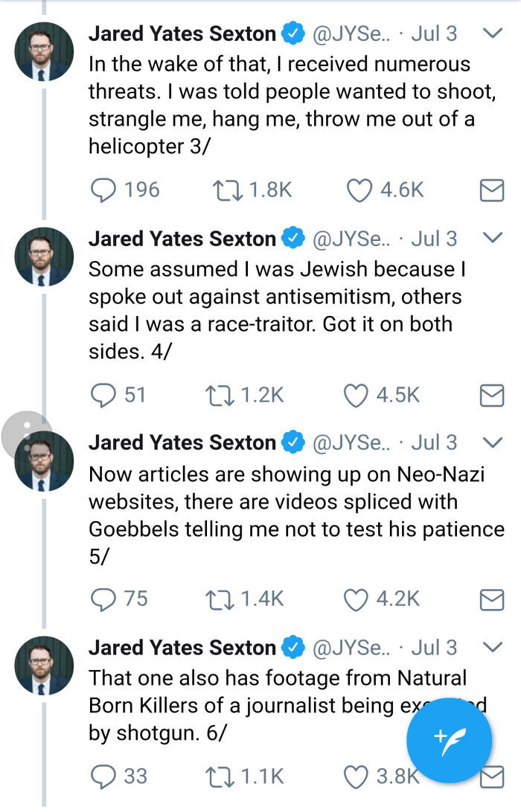Viewport: 521px width, 812px height.
Task: Tap the profile avatar on tweet 4/
Action: (45, 257)
